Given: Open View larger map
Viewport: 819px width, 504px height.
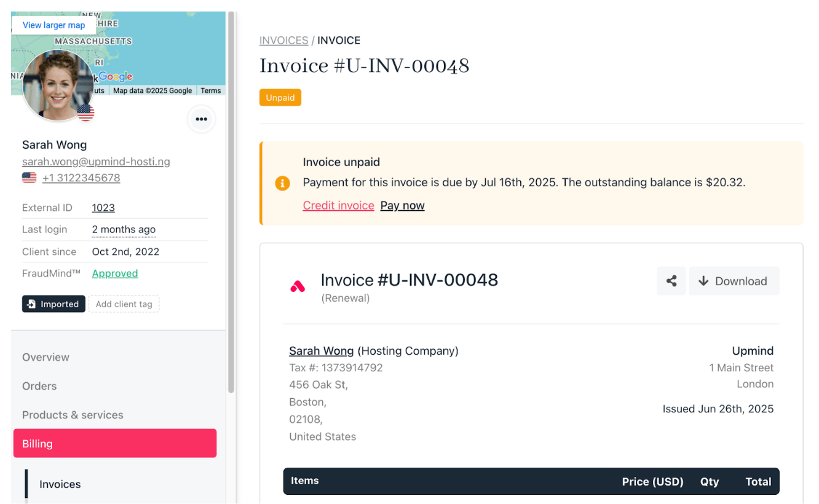Looking at the screenshot, I should (53, 25).
